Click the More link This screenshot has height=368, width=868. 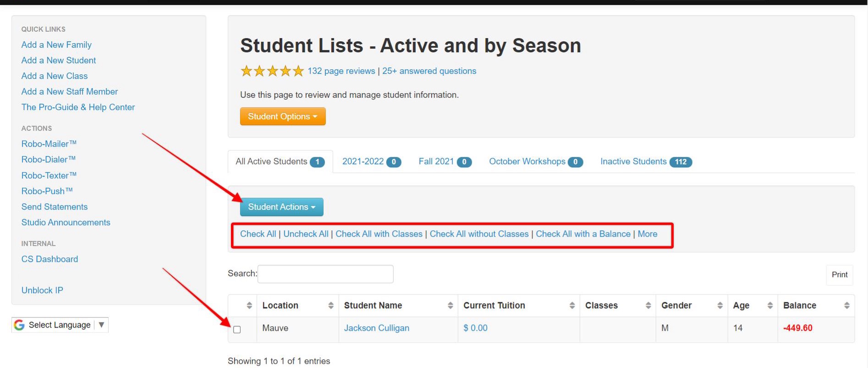(x=648, y=234)
